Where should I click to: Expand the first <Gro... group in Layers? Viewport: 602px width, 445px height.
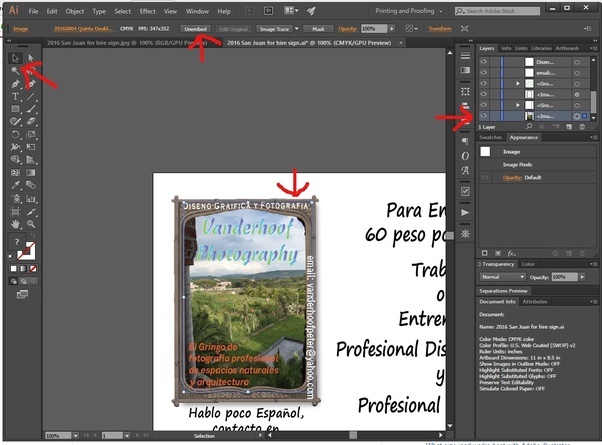click(518, 83)
